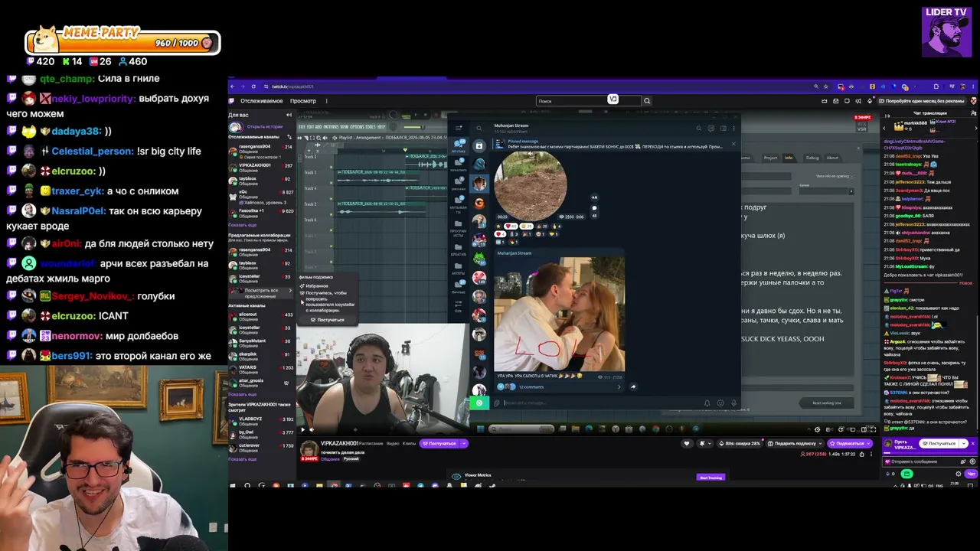Open the Twitch notifications inbox icon

click(835, 101)
